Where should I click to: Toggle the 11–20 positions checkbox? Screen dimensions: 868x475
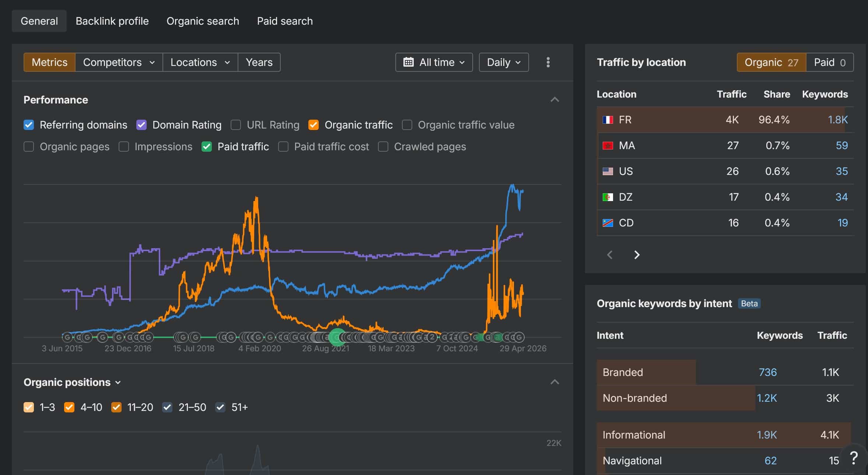pos(116,407)
